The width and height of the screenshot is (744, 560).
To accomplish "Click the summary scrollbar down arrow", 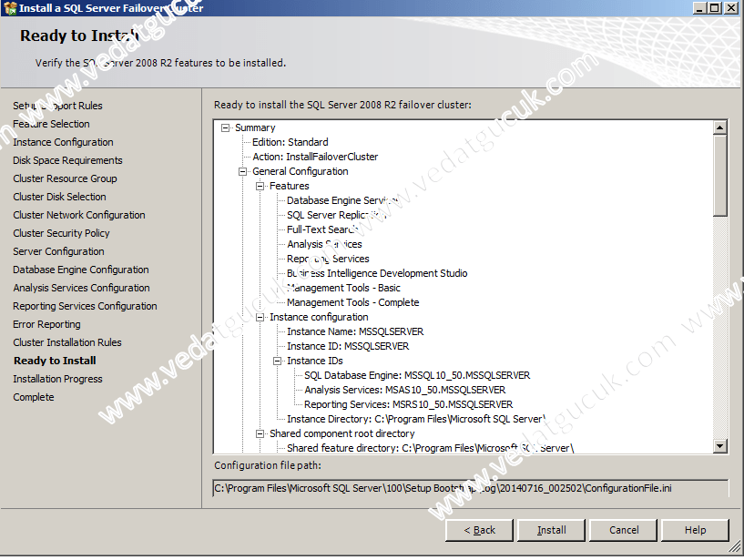I will (719, 445).
